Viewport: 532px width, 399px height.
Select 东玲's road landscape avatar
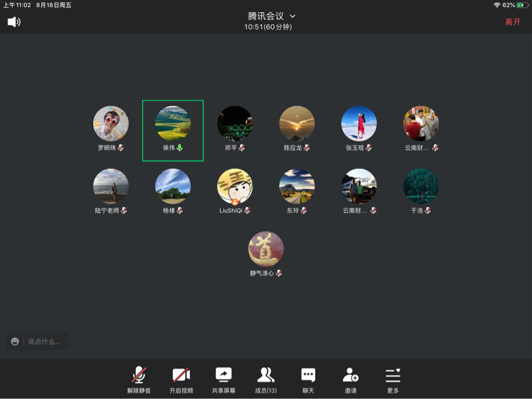tap(297, 186)
